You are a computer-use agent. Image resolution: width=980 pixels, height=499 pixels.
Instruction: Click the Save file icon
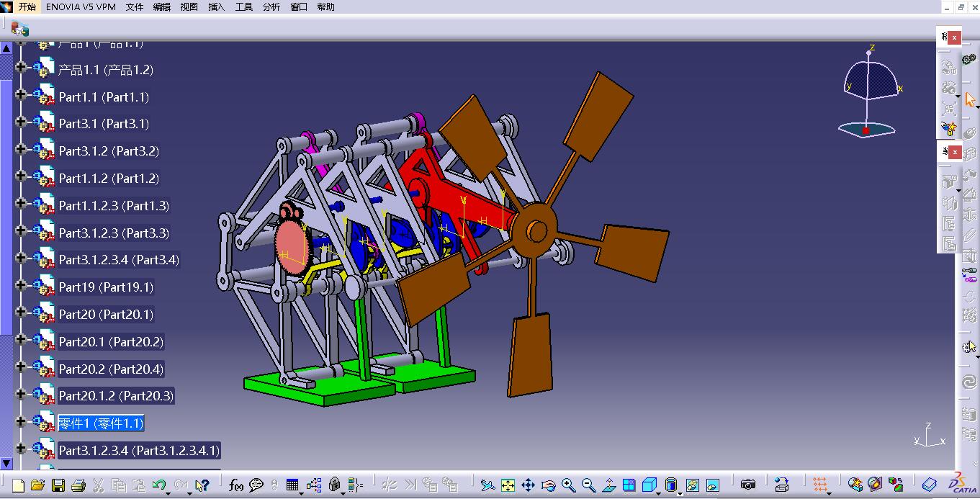pyautogui.click(x=58, y=485)
